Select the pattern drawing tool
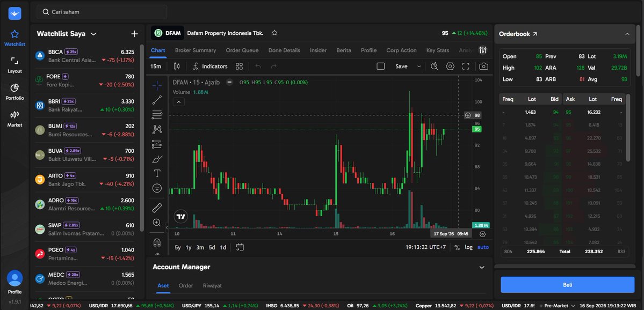 coord(157,129)
